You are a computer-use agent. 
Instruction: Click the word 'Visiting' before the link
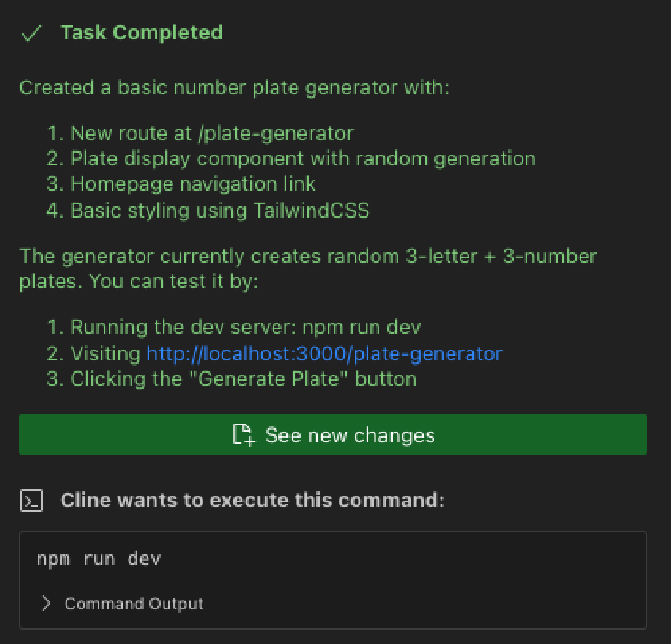coord(105,354)
